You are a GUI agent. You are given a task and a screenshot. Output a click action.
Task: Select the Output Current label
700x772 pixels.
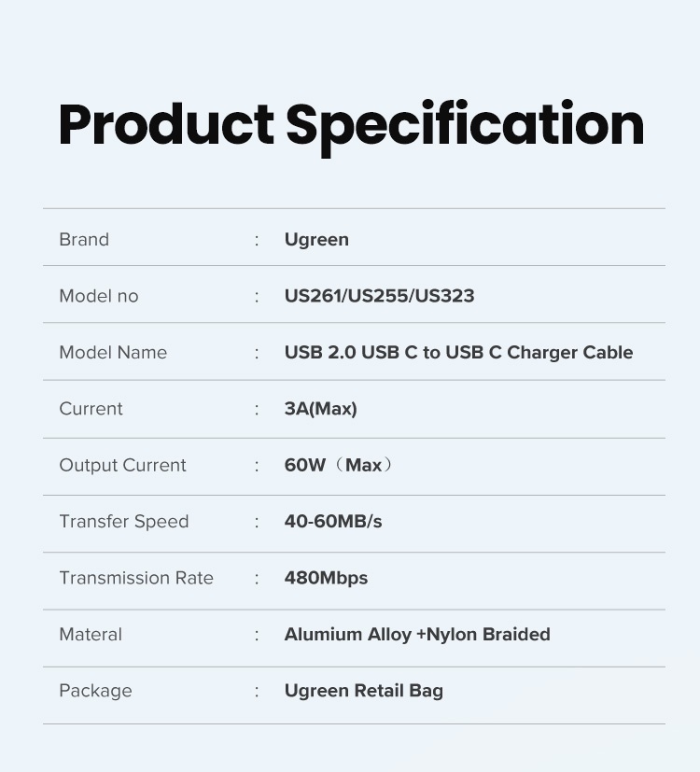(122, 466)
